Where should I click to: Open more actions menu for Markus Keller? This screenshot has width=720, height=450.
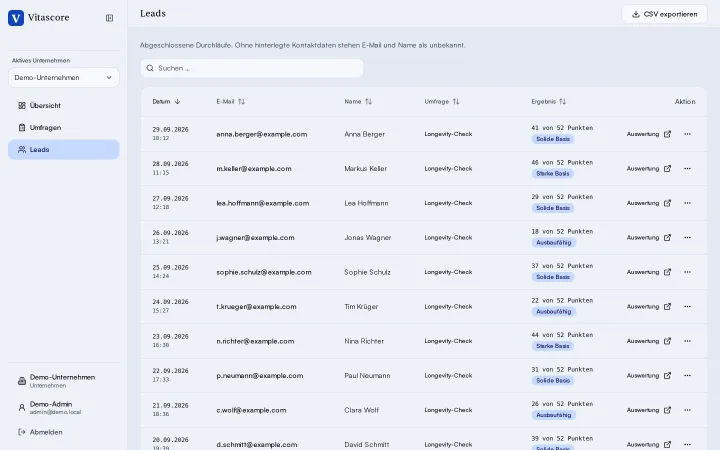tap(687, 169)
